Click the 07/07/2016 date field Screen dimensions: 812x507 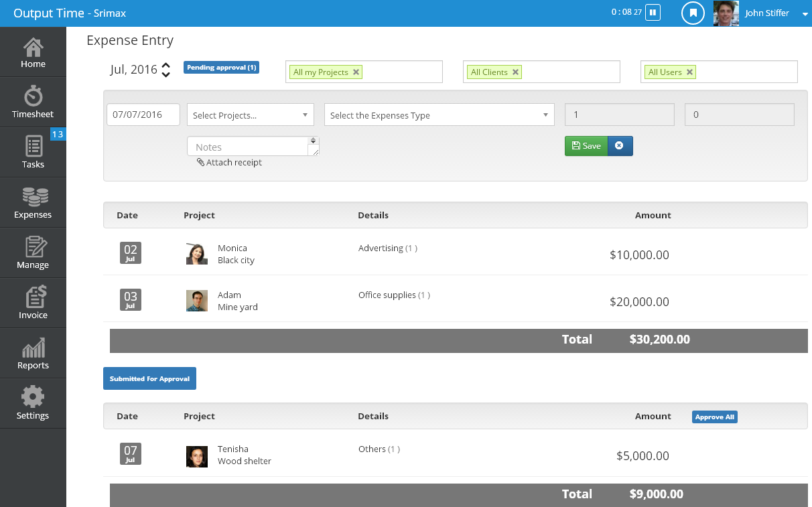[143, 114]
